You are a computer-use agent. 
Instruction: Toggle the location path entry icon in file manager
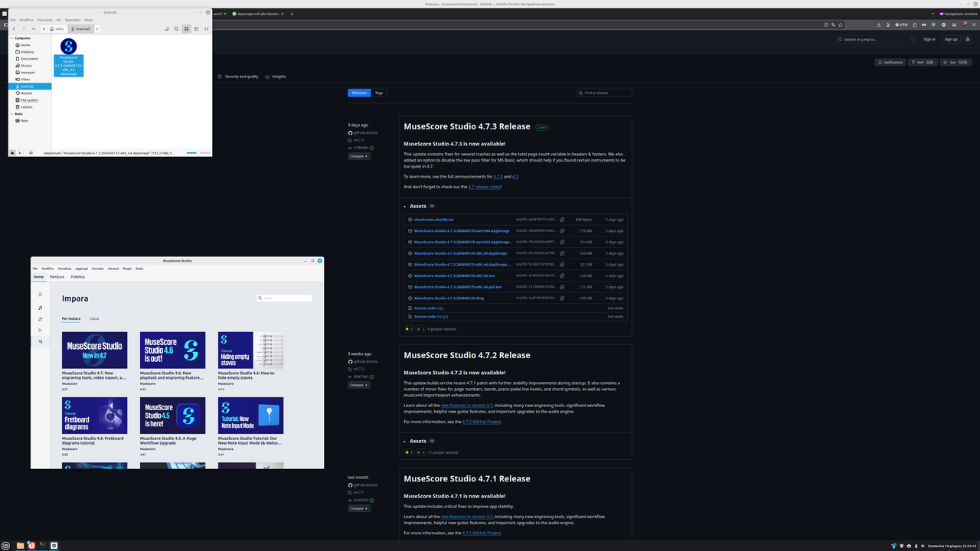click(166, 29)
